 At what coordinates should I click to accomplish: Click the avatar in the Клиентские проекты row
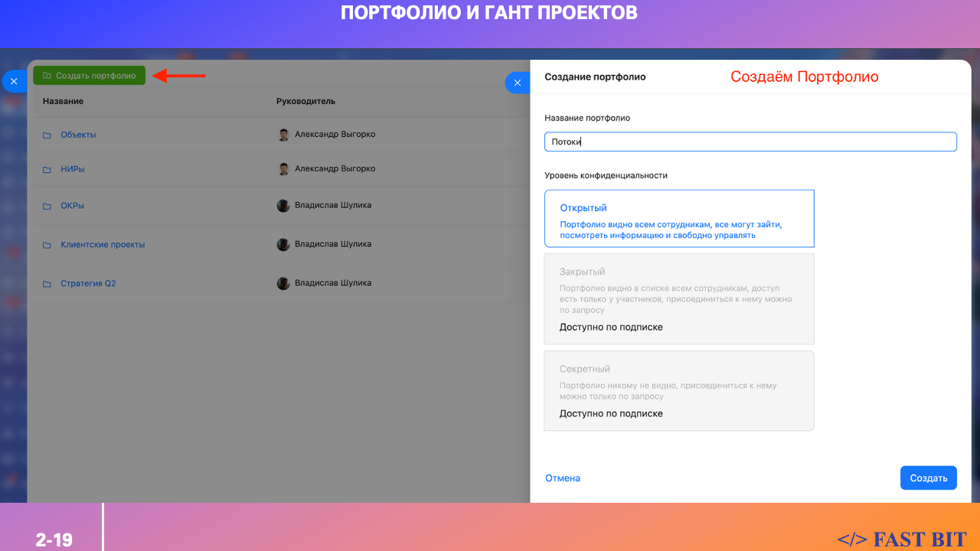tap(283, 245)
